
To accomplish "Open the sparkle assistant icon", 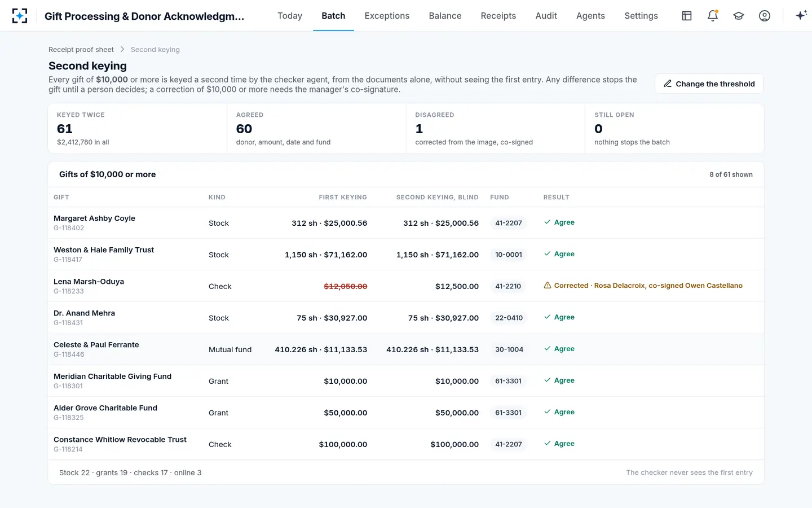I will [801, 16].
